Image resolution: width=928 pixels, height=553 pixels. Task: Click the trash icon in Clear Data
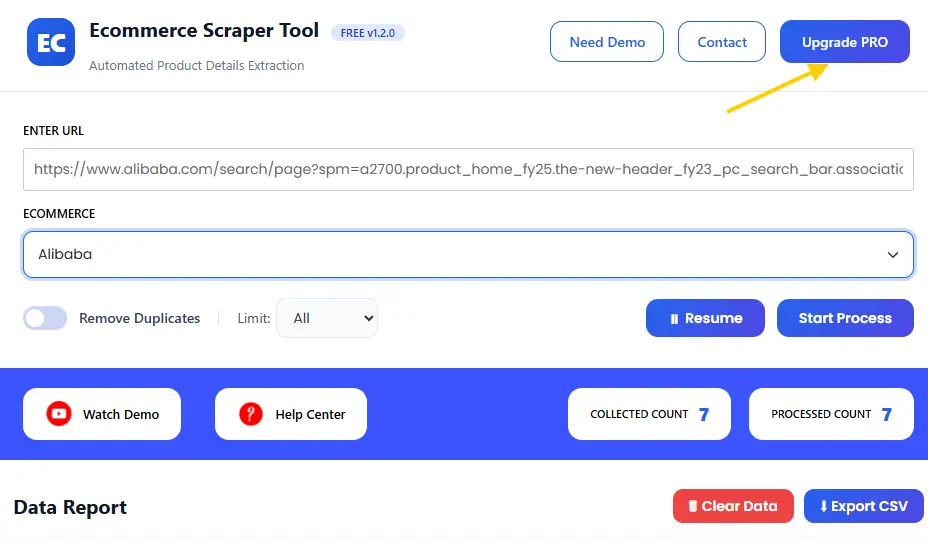(x=692, y=506)
